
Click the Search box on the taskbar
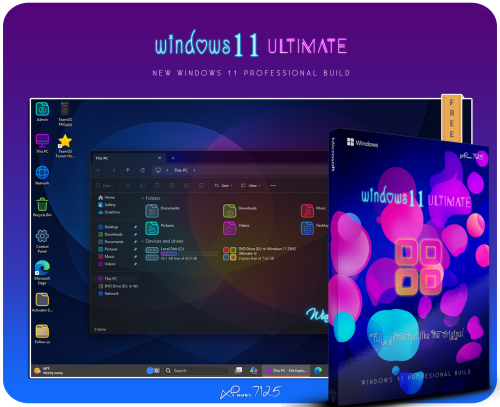(x=196, y=371)
